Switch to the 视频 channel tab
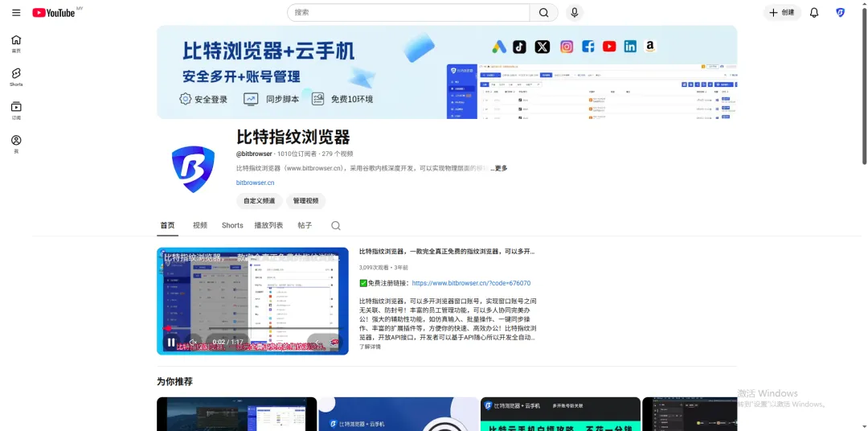The image size is (868, 431). point(200,225)
